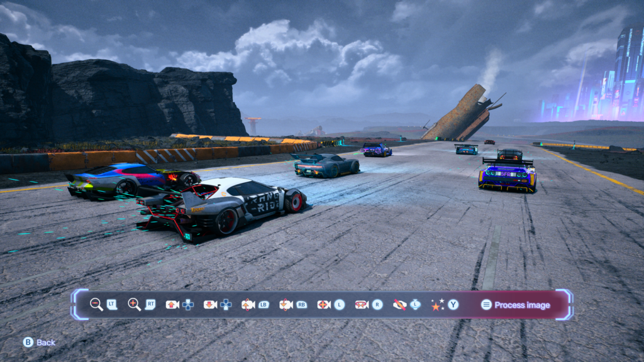Toggle the hide-UI crossed-out icon
644x362 pixels.
coord(399,305)
